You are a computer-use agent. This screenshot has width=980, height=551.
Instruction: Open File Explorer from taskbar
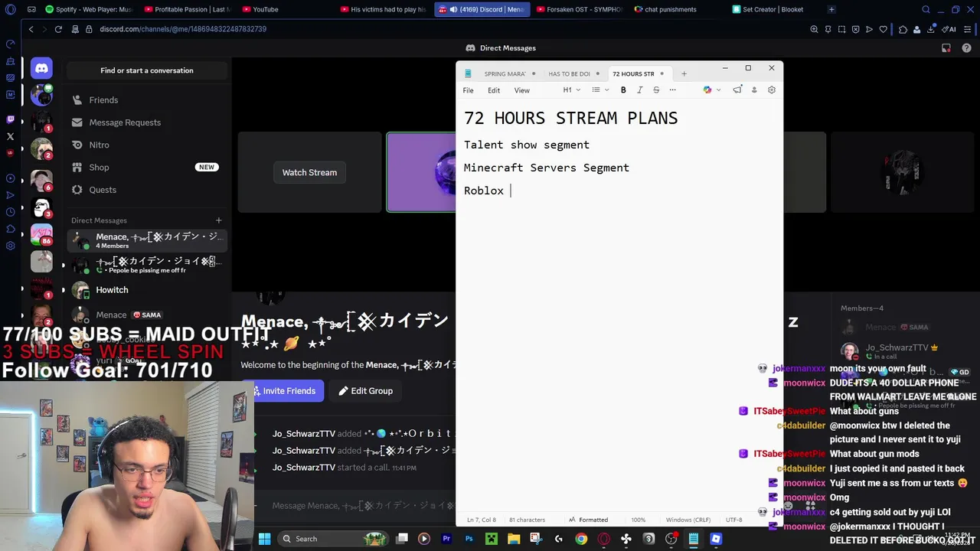tap(513, 539)
